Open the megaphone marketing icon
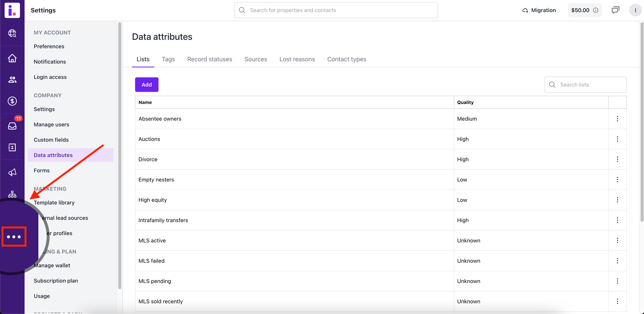The height and width of the screenshot is (314, 644). 13,173
